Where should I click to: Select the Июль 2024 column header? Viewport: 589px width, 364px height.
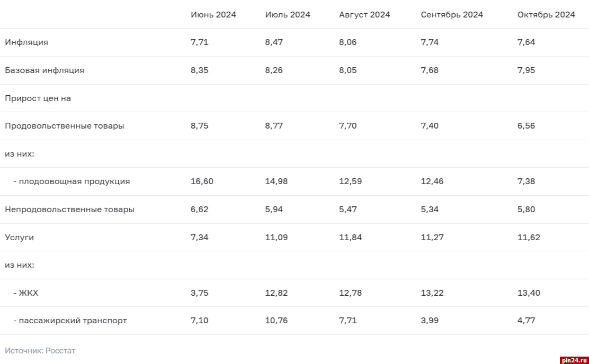(x=288, y=15)
